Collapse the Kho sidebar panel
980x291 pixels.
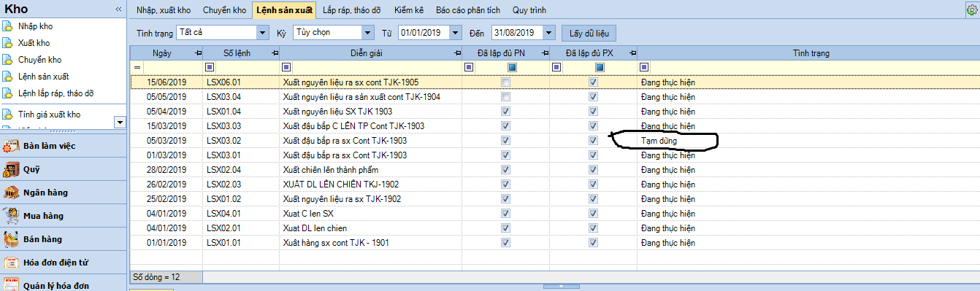[118, 9]
